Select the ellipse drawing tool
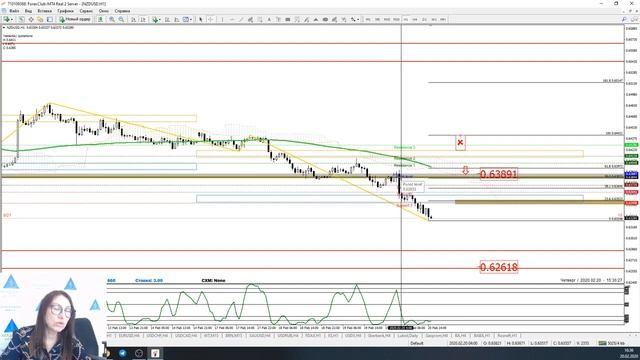This screenshot has height=360, width=640. point(325,19)
